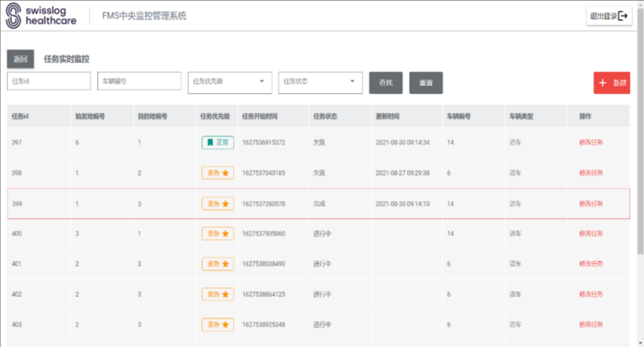Image resolution: width=644 pixels, height=347 pixels.
Task: Focus the 任务id input field
Action: tap(49, 81)
